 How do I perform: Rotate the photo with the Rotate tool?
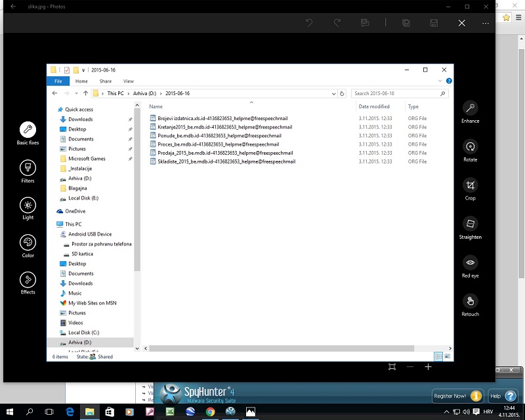[x=470, y=146]
